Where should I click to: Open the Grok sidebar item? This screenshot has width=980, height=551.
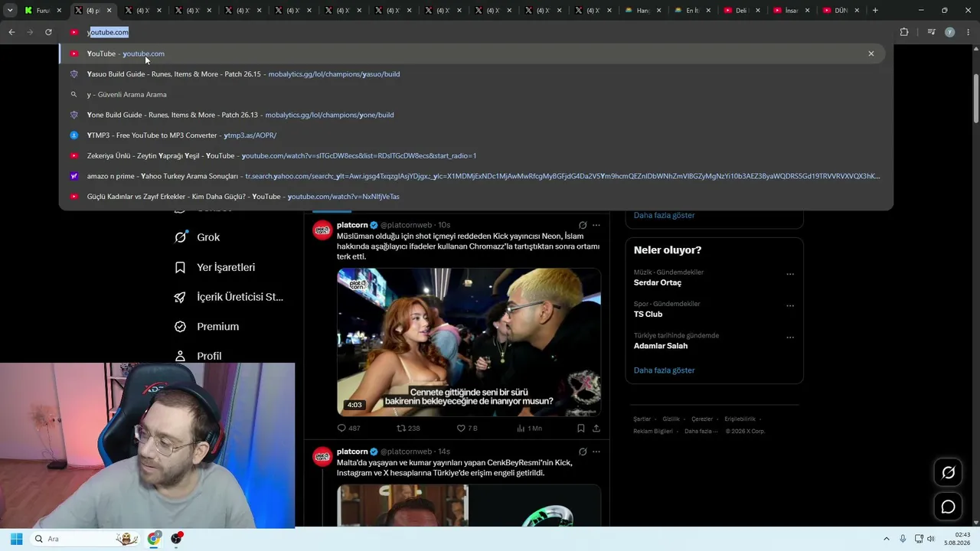pyautogui.click(x=198, y=237)
